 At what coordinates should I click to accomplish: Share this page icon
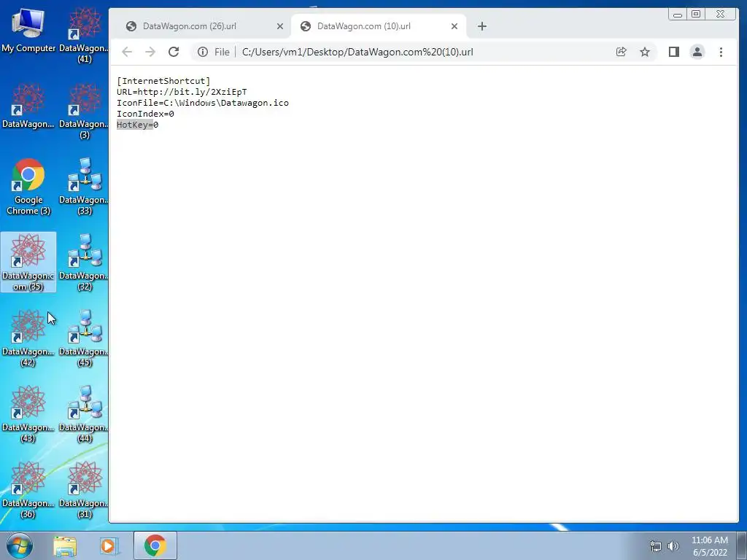(622, 52)
